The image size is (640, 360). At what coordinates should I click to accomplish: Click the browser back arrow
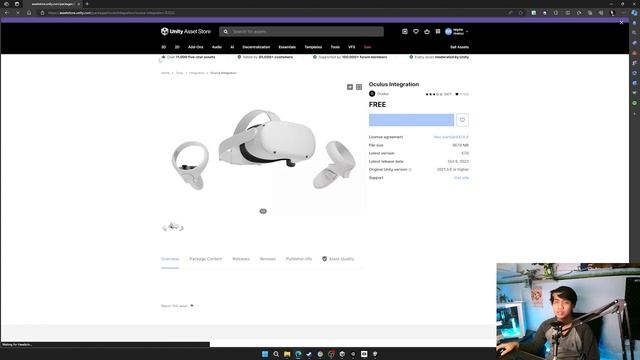pos(7,13)
